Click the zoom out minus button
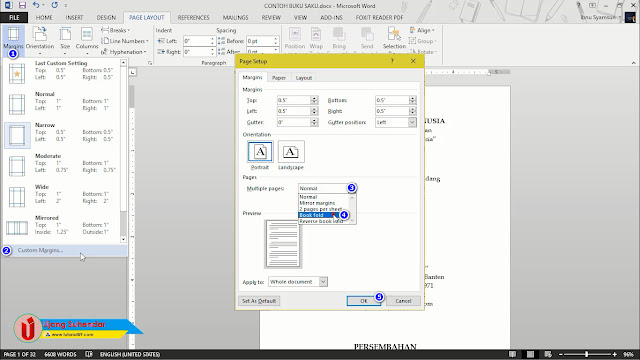Viewport: 640px width, 360px height. point(560,354)
